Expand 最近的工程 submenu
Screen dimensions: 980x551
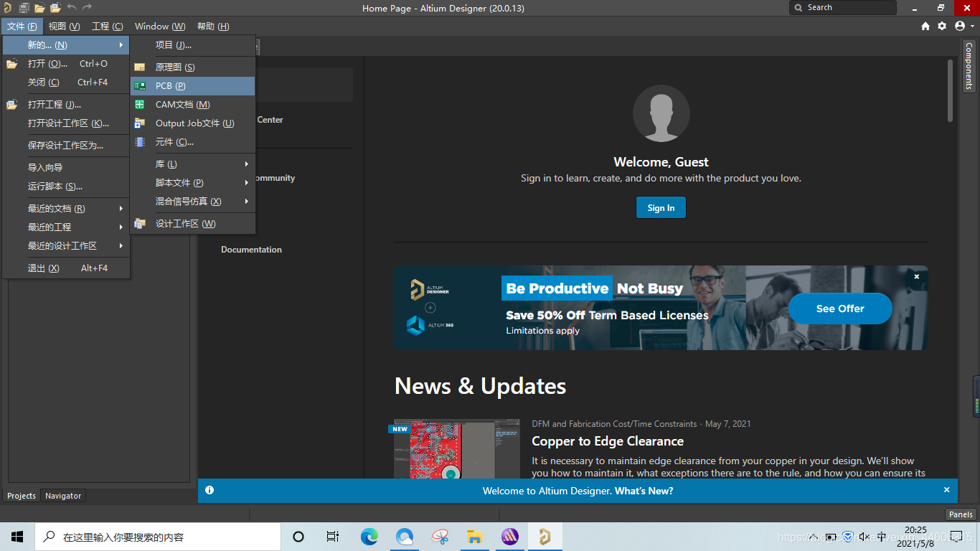point(66,227)
